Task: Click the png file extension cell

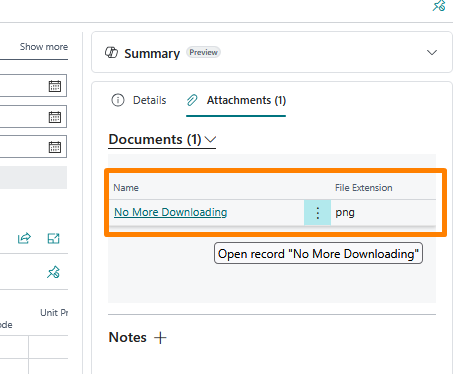Action: click(x=345, y=212)
